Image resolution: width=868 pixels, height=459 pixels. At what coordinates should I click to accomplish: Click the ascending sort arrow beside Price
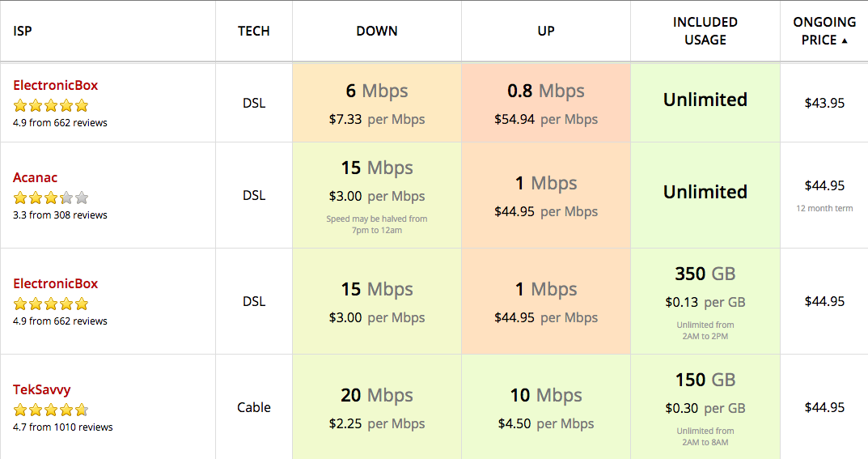point(845,40)
